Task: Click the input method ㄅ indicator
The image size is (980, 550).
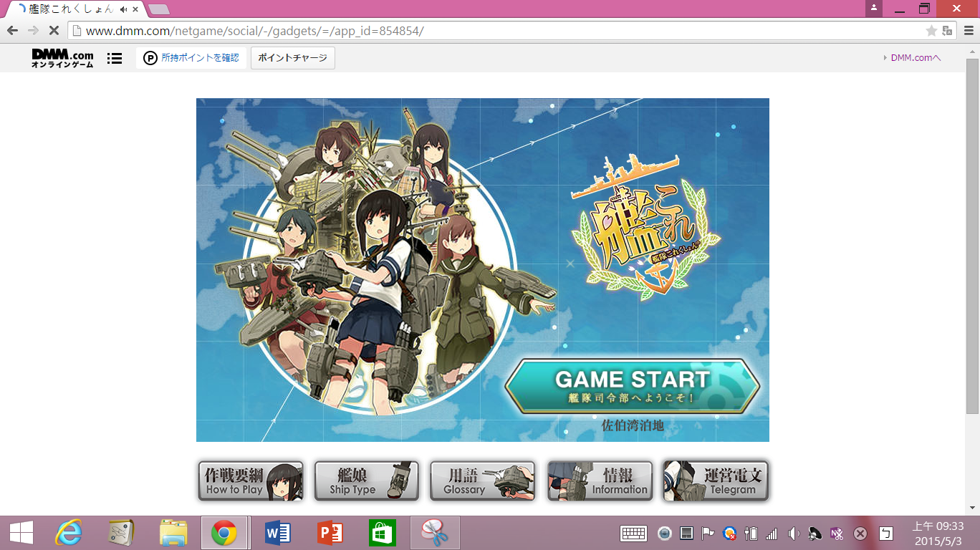Action: coord(886,534)
